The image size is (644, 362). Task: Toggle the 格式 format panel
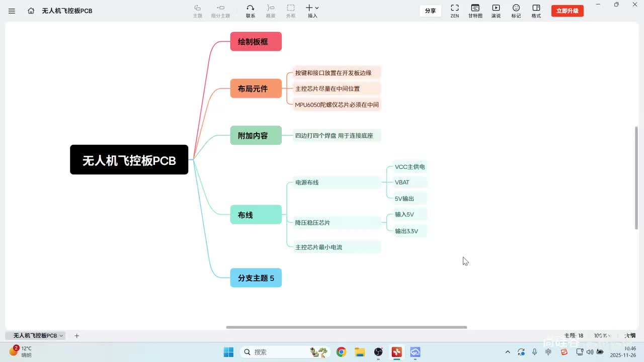tap(536, 11)
